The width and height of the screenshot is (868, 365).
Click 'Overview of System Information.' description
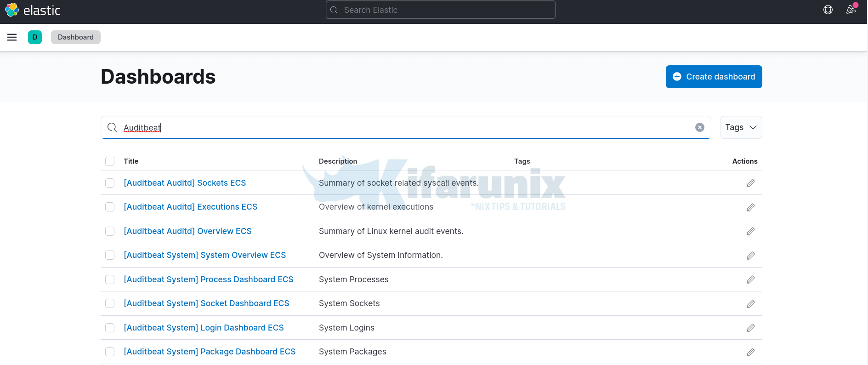380,255
